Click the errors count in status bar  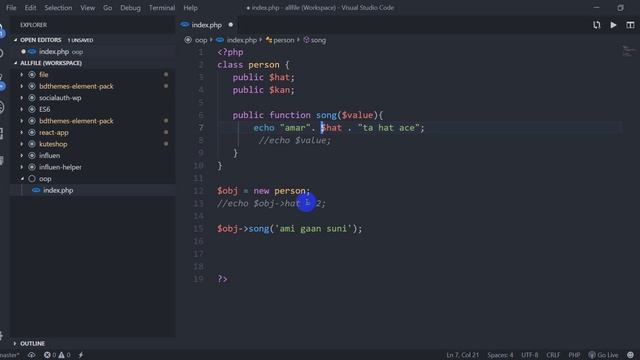coord(50,355)
